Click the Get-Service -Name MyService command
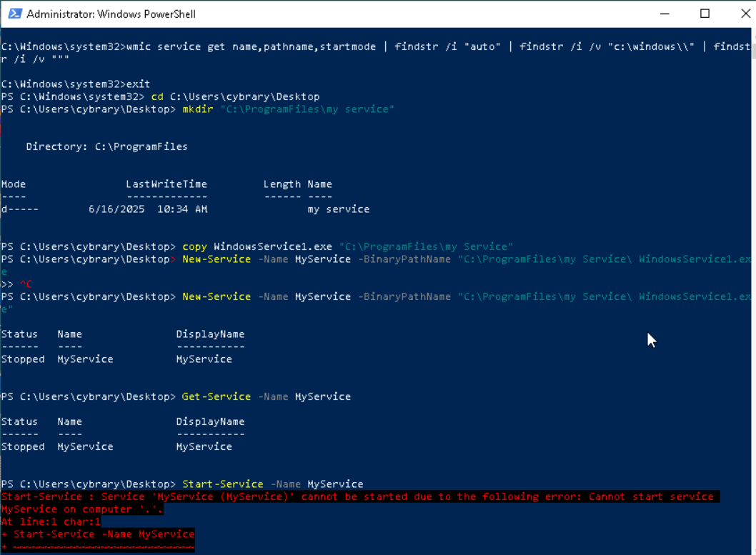The height and width of the screenshot is (555, 756). tap(267, 396)
